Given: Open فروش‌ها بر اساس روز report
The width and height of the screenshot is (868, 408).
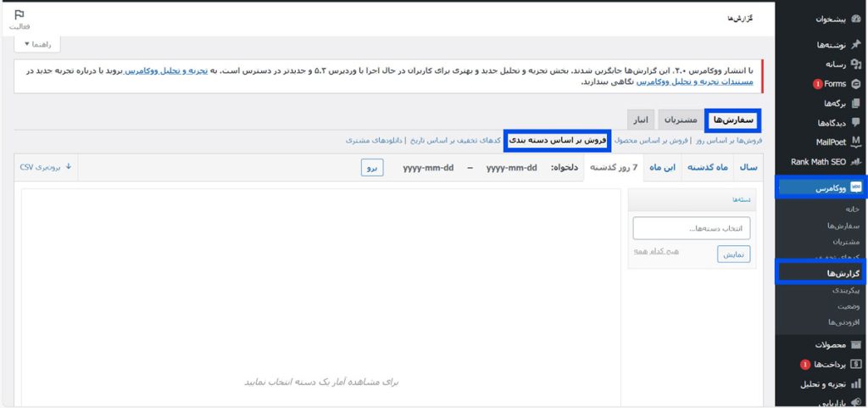Looking at the screenshot, I should click(727, 141).
